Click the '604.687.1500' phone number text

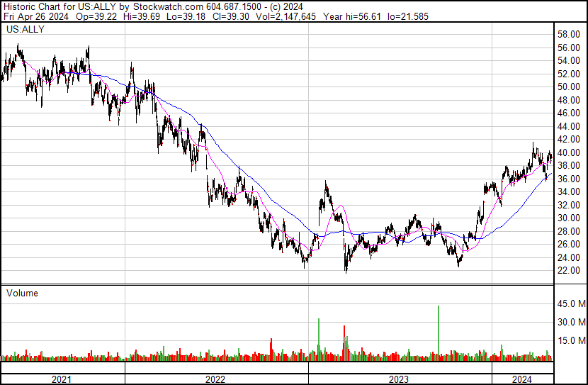pyautogui.click(x=234, y=7)
